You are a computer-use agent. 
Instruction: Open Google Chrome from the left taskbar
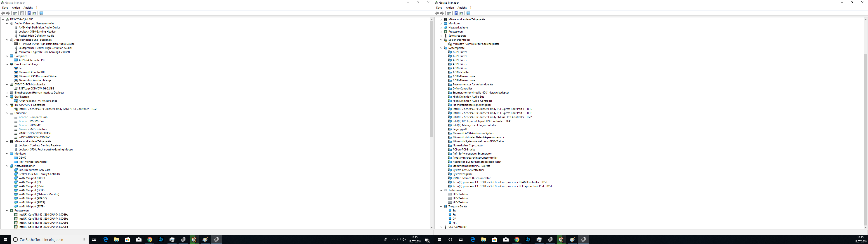point(150,240)
